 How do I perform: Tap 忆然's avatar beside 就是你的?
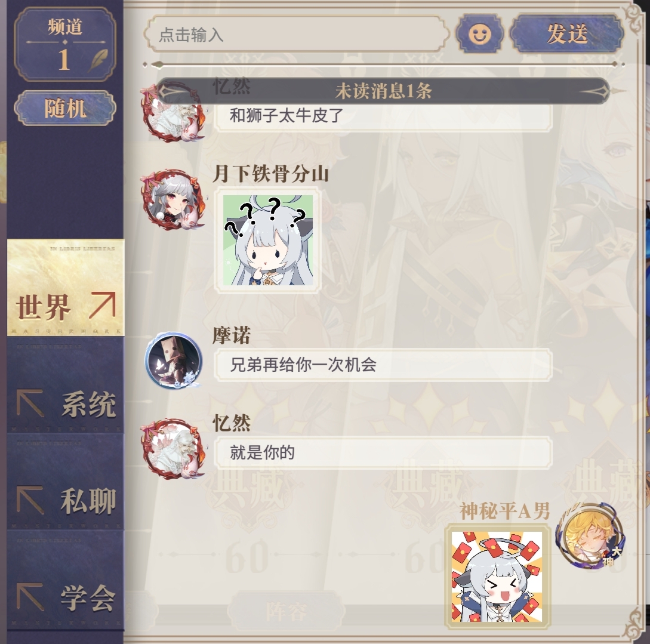[x=173, y=449]
